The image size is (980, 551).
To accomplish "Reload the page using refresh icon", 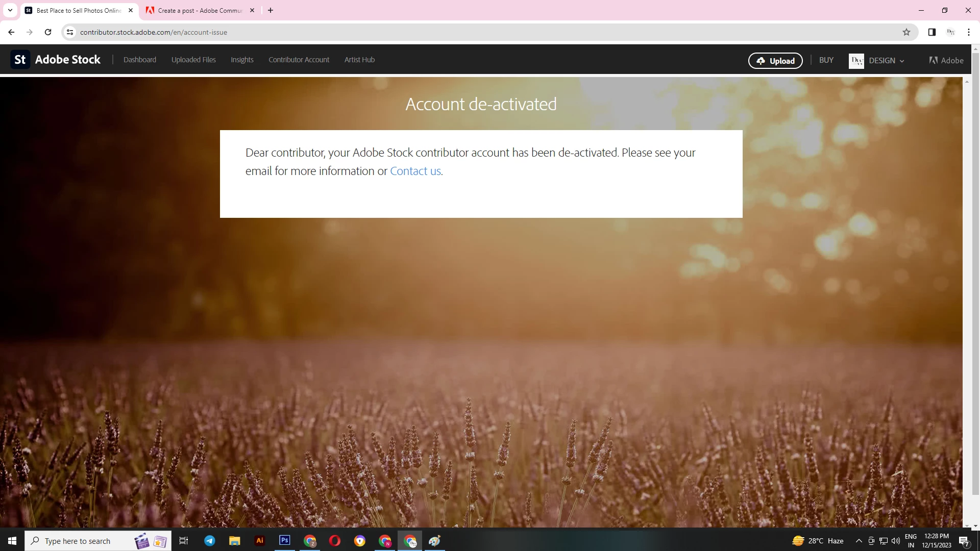I will (x=48, y=32).
